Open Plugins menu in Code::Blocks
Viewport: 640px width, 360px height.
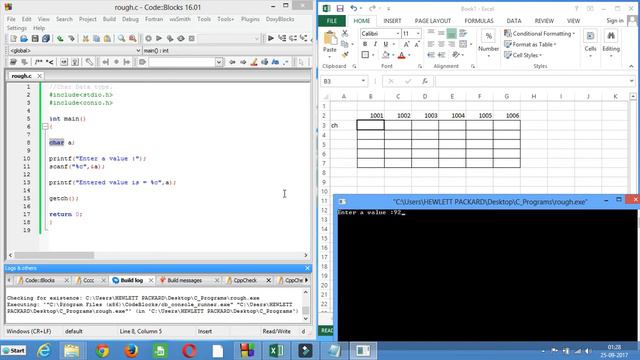click(x=250, y=19)
